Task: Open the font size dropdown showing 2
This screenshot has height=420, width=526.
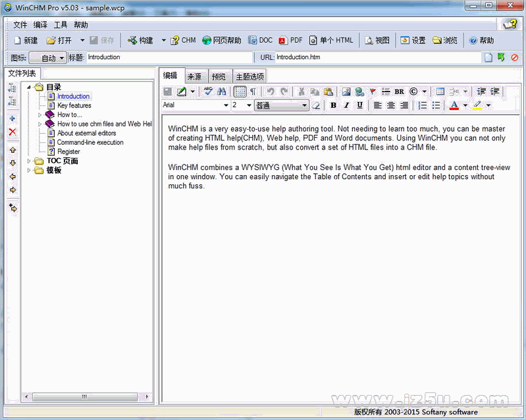Action: [x=249, y=105]
